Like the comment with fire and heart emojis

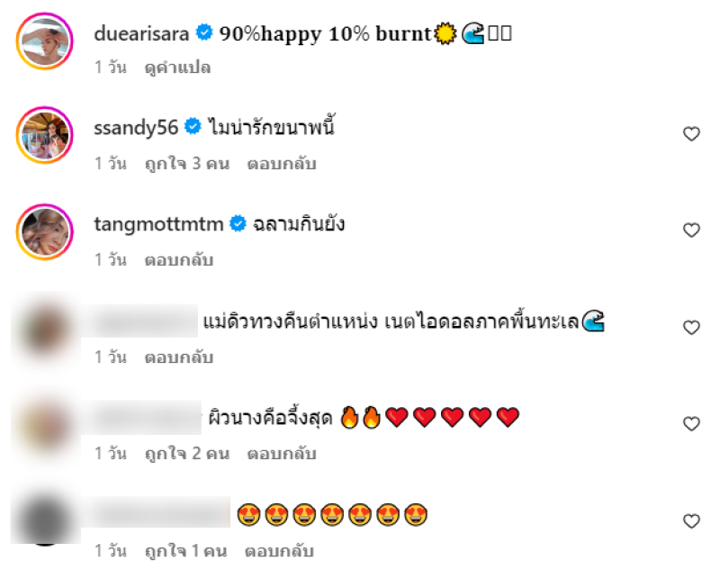pos(691,423)
